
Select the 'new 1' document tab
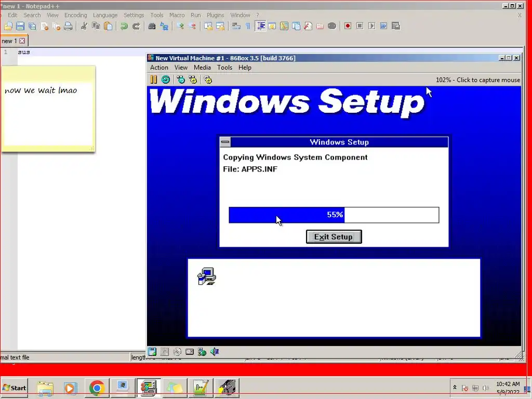9,41
